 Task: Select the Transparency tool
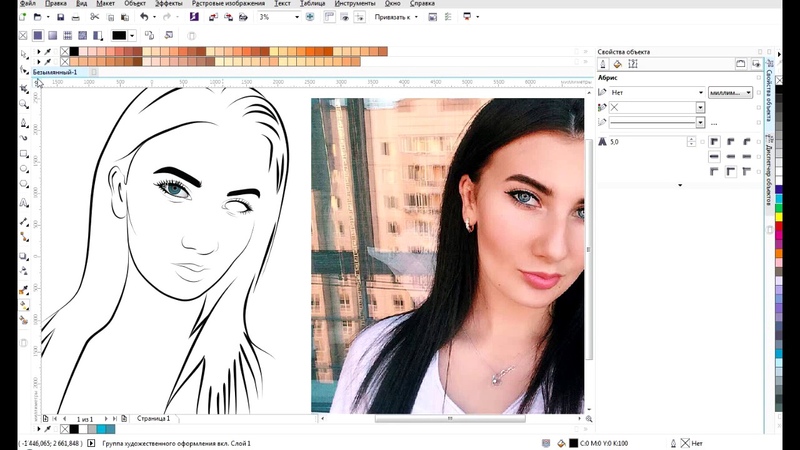(x=23, y=271)
